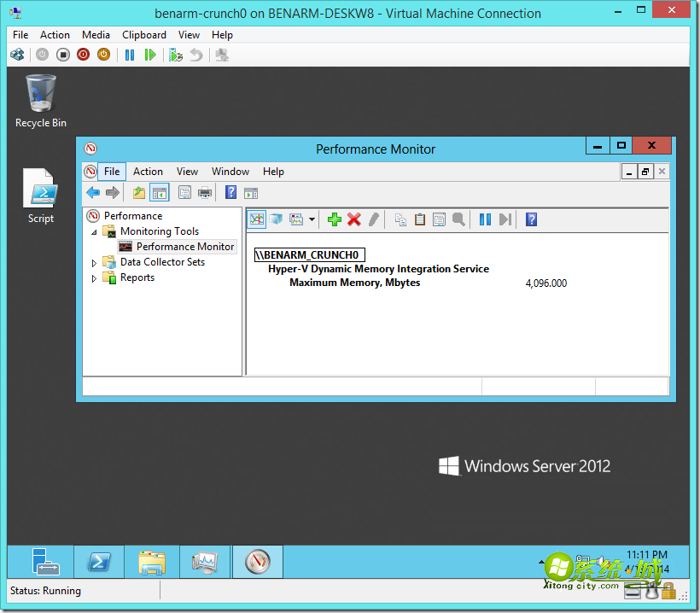
Task: Open the Change graph type dropdown arrow
Action: pos(312,220)
